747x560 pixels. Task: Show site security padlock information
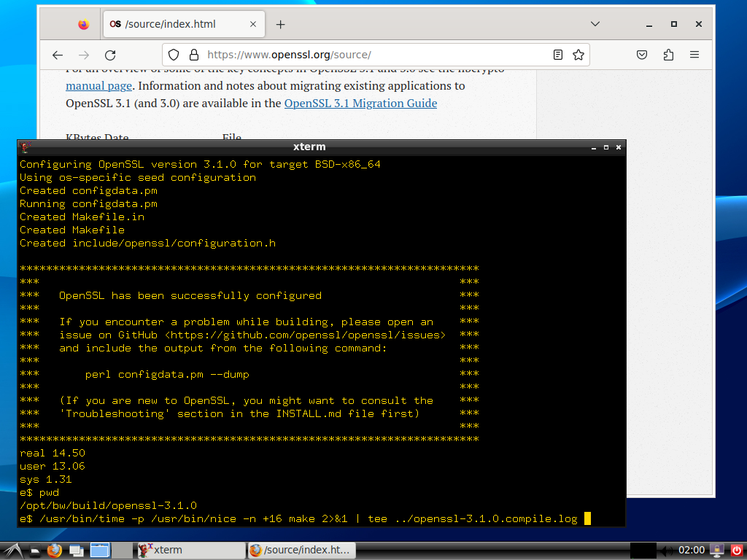[193, 55]
